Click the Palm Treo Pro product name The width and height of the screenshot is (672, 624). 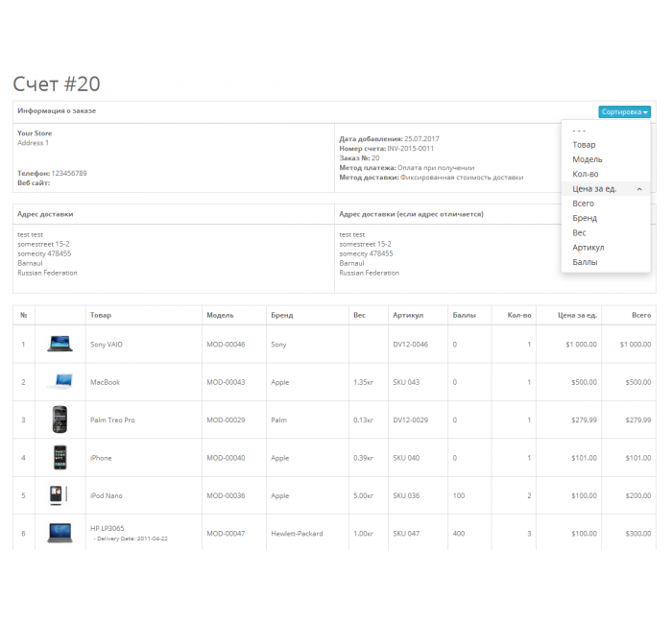pyautogui.click(x=112, y=420)
